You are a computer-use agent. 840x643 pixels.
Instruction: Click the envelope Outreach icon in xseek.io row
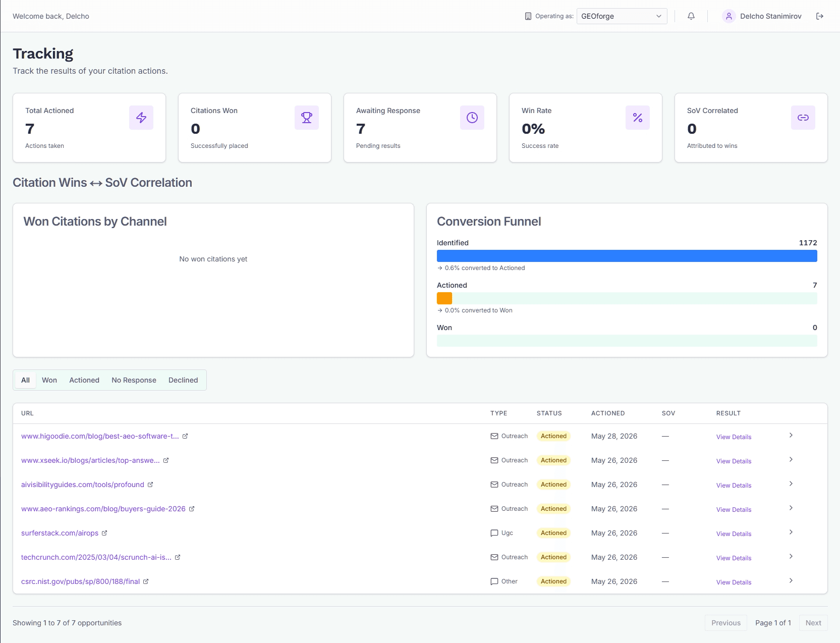tap(494, 460)
